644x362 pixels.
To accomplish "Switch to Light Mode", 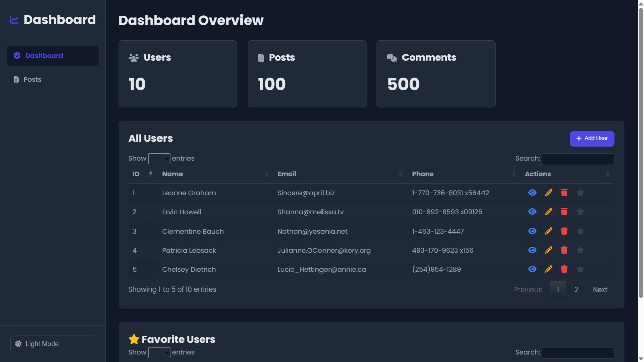I will pos(52,344).
